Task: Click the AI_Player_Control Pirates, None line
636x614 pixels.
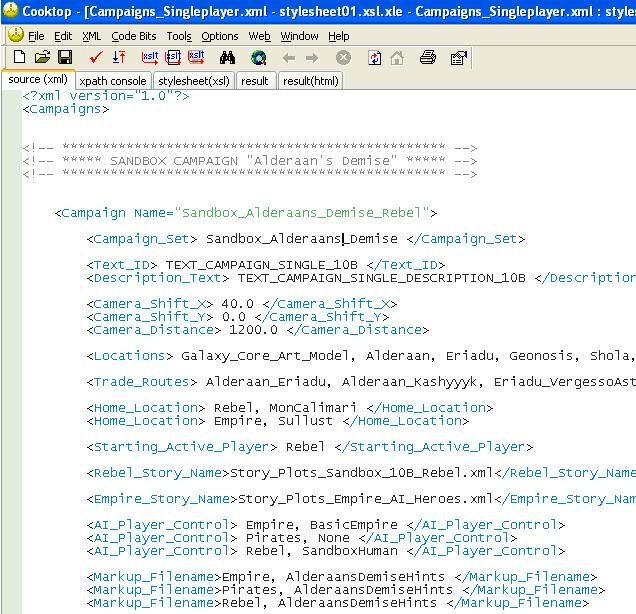Action: click(302, 537)
